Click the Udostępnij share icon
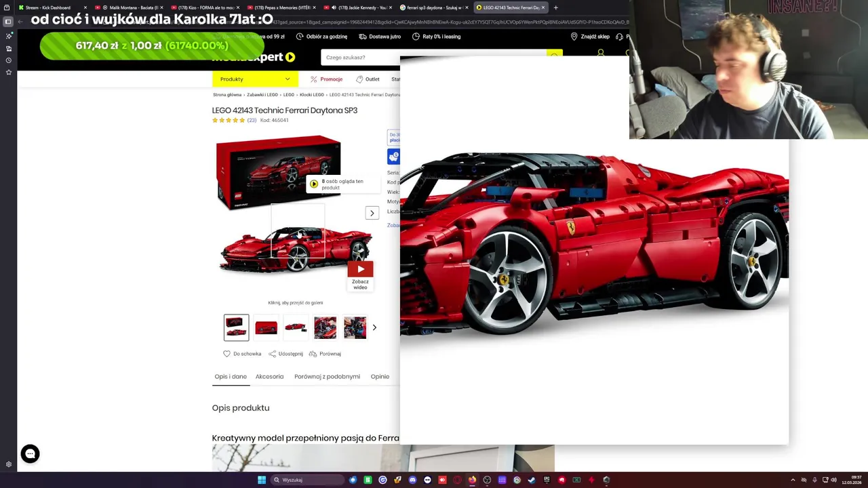The width and height of the screenshot is (868, 488). tap(272, 354)
